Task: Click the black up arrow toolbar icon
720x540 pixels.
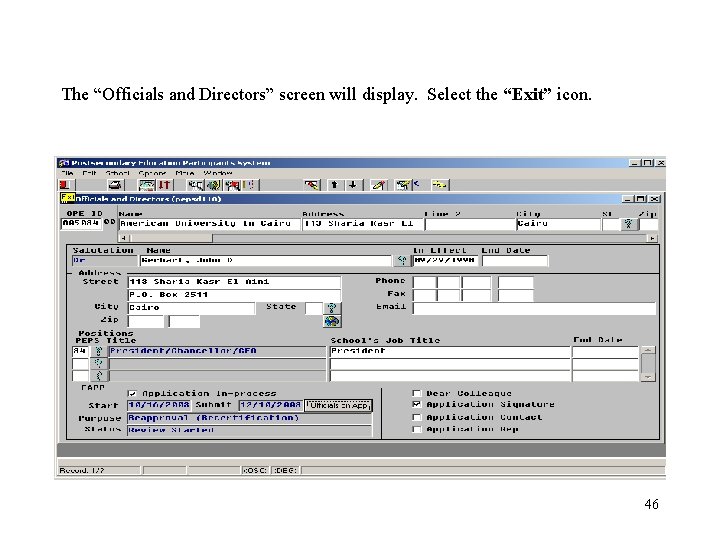Action: tap(334, 185)
